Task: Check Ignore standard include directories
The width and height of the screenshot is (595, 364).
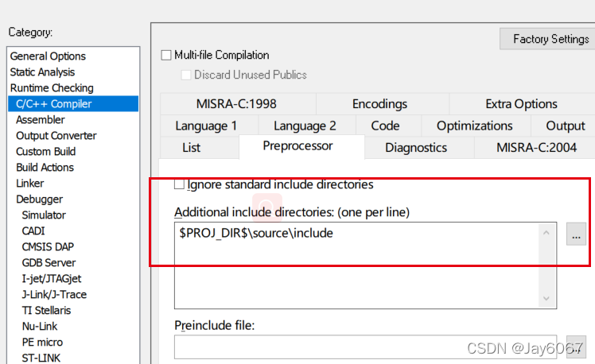Action: [179, 184]
